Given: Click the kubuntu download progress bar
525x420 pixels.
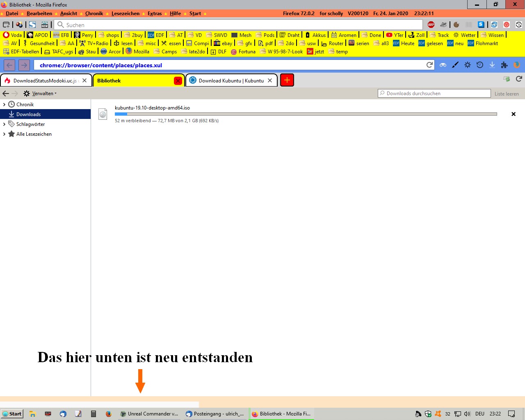Looking at the screenshot, I should (x=306, y=114).
